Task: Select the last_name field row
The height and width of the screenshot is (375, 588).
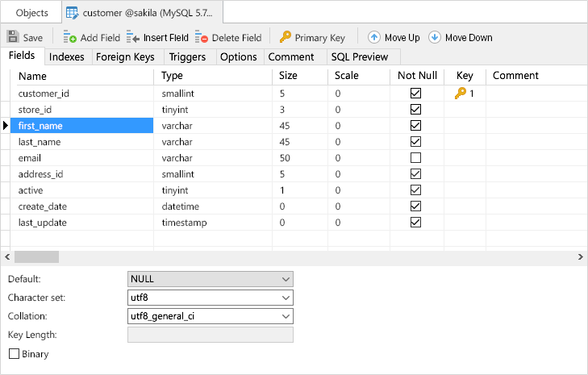Action: tap(81, 142)
